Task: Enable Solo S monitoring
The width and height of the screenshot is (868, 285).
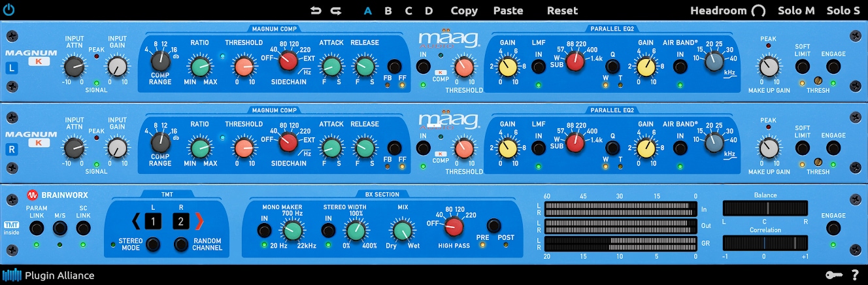Action: [x=843, y=10]
